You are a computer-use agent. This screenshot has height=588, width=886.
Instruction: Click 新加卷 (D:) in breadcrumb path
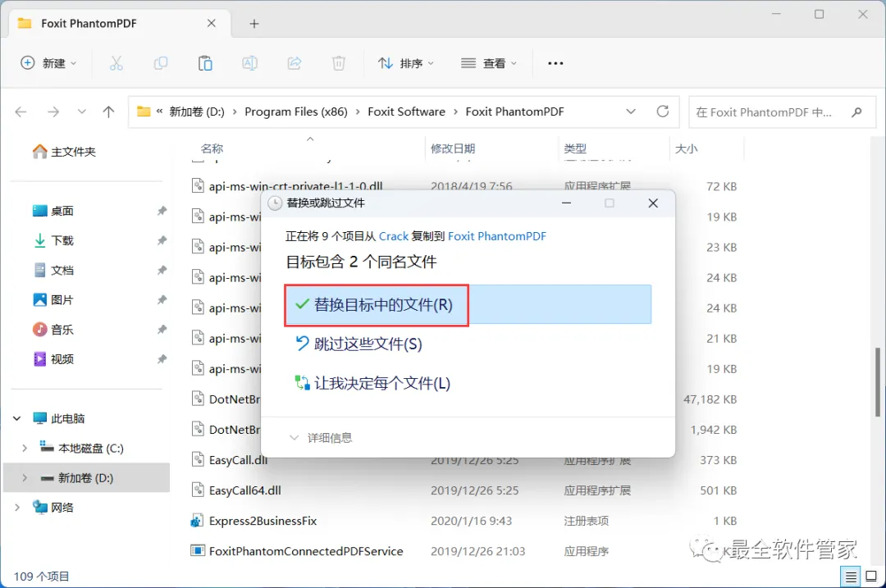coord(197,112)
